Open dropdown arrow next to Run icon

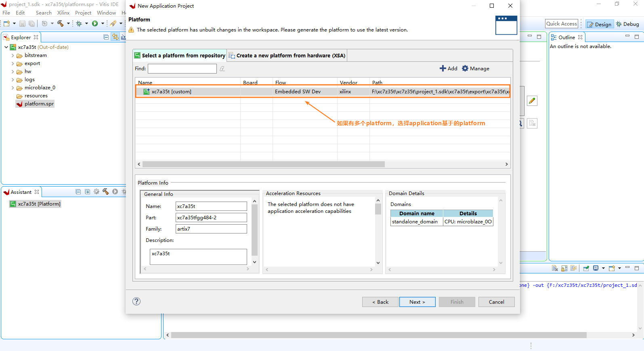coord(103,23)
